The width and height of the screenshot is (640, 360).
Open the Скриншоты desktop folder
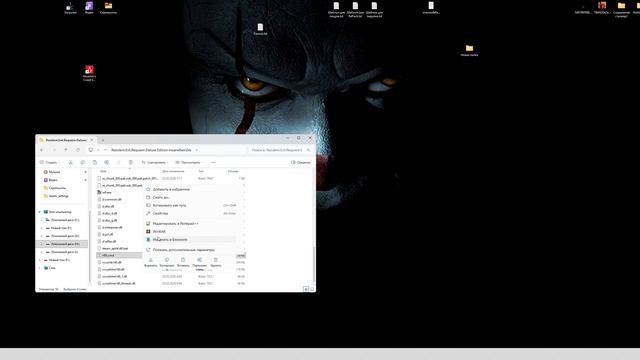point(108,8)
